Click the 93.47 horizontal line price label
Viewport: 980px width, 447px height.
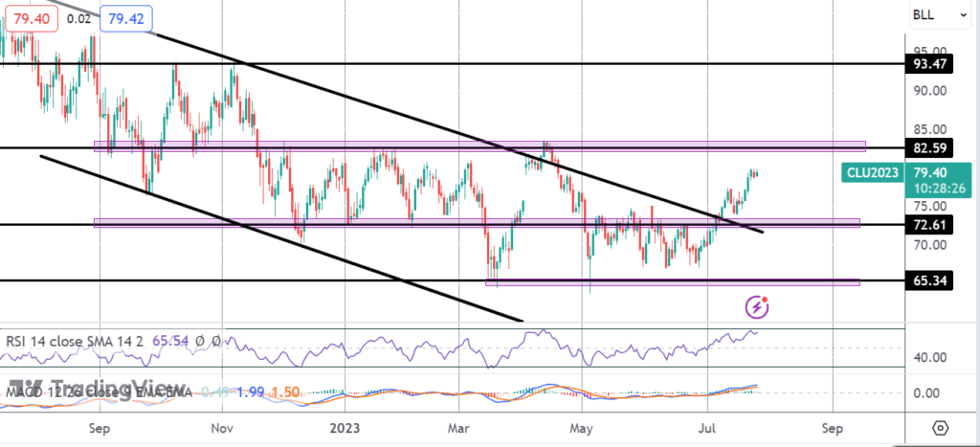pyautogui.click(x=932, y=64)
